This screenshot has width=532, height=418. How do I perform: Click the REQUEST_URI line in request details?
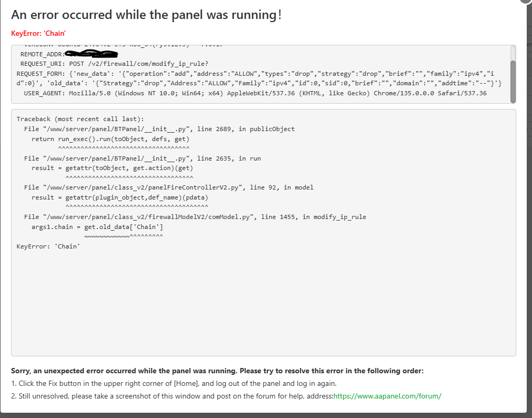[x=114, y=64]
